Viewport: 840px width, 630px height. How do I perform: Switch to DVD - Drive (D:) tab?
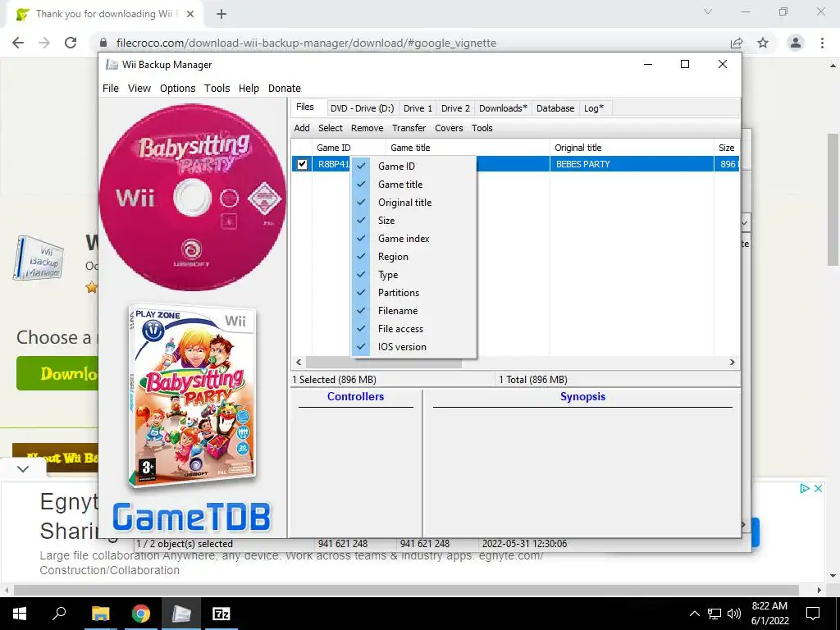pyautogui.click(x=362, y=108)
